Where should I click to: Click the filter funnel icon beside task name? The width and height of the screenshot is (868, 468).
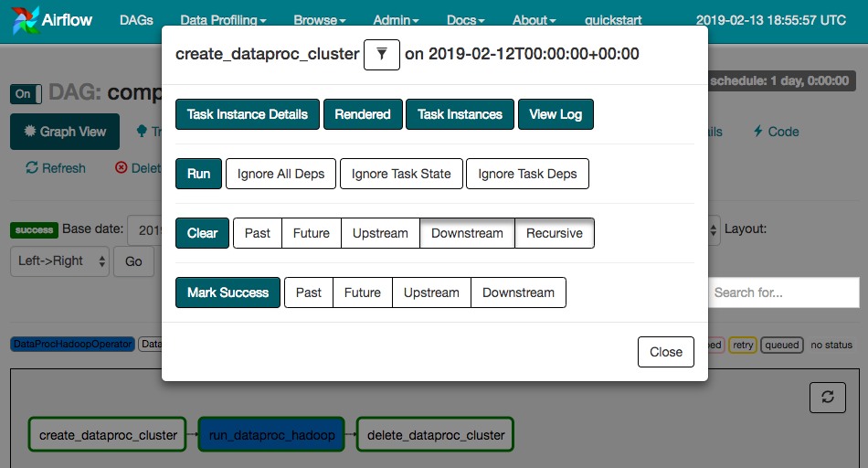coord(381,55)
